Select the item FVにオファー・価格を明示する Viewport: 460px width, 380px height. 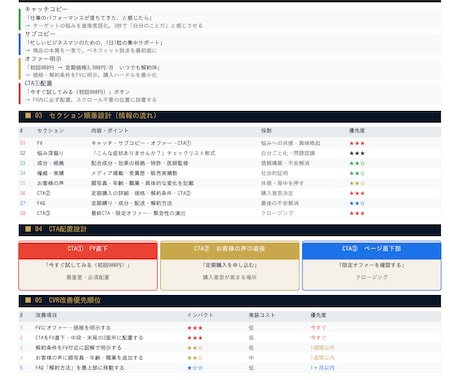click(x=73, y=328)
